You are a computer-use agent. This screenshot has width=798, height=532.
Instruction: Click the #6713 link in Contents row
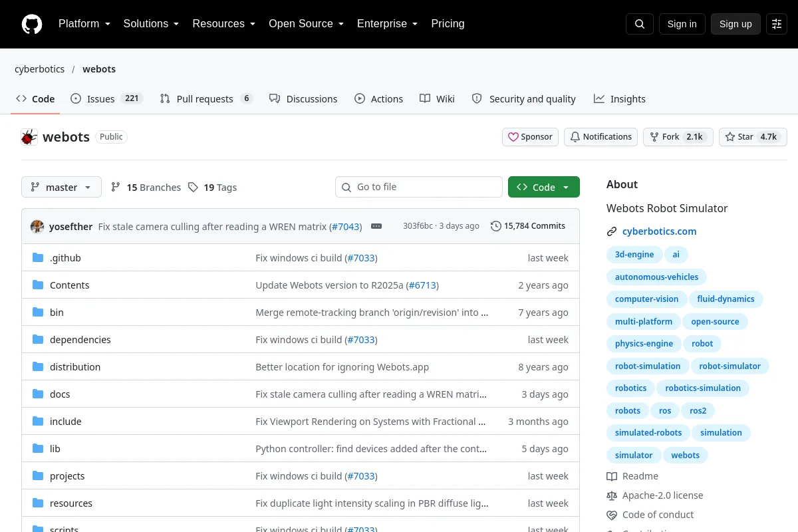(x=422, y=285)
